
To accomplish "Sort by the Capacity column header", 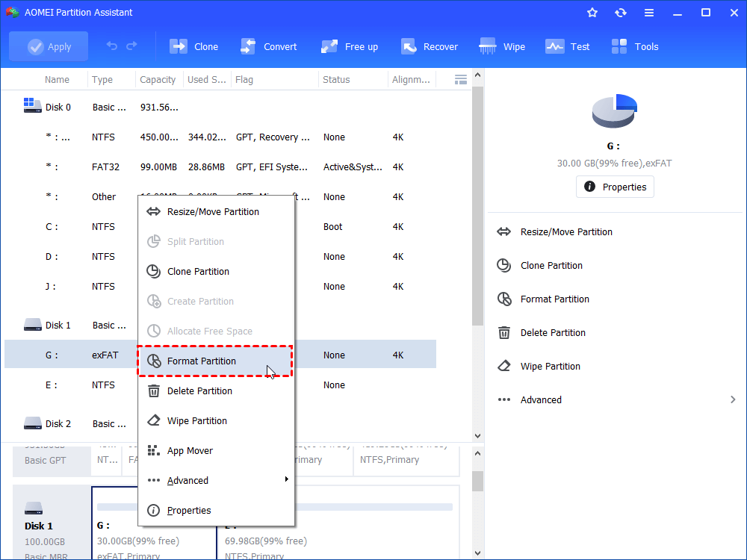I will (x=159, y=80).
